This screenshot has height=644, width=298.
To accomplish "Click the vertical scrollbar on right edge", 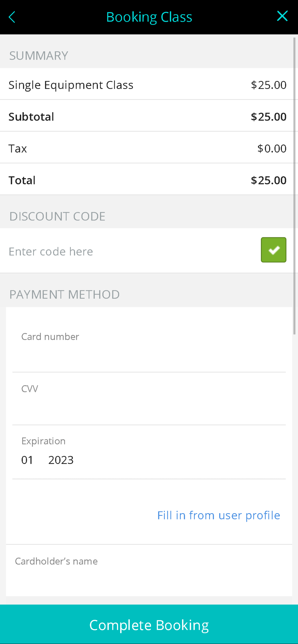I will coord(294,186).
